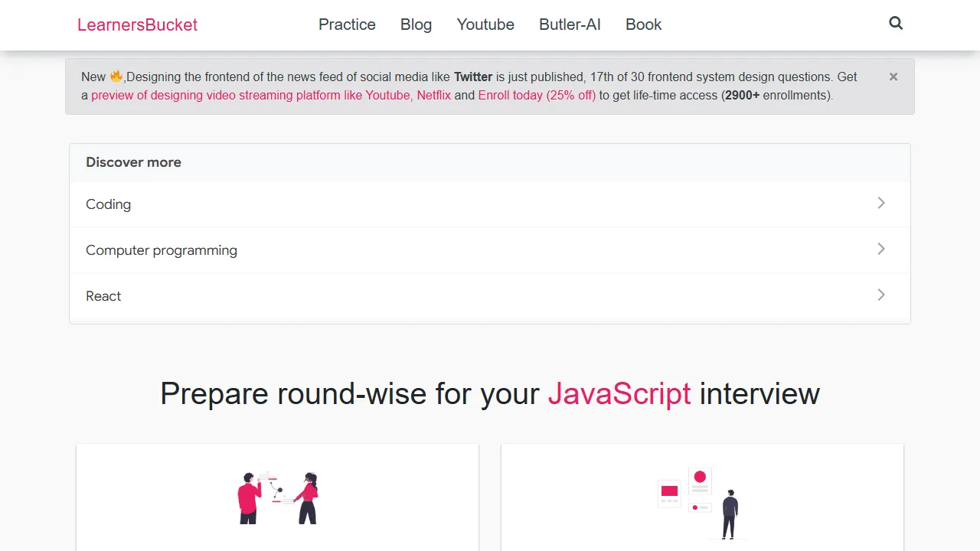The image size is (980, 551).
Task: Click the people illustration in the left card
Action: [278, 497]
